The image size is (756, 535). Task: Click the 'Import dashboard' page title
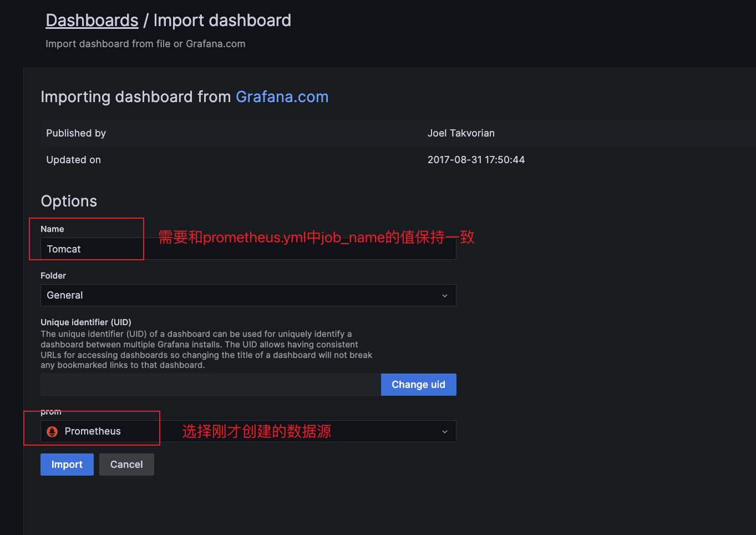(222, 21)
